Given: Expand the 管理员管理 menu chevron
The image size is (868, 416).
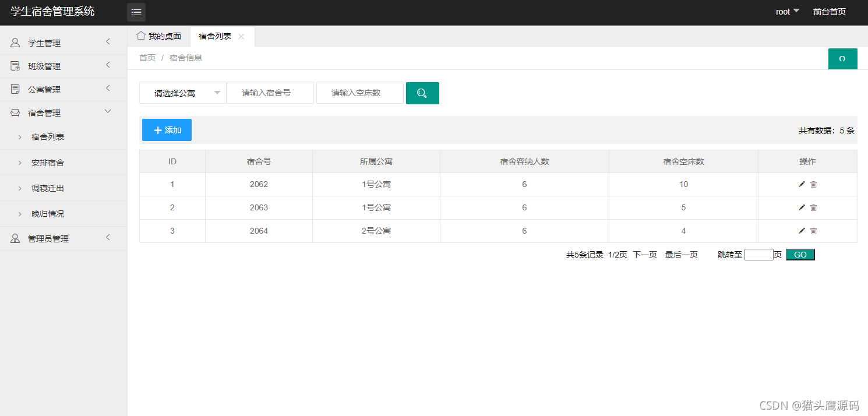Looking at the screenshot, I should tap(108, 237).
